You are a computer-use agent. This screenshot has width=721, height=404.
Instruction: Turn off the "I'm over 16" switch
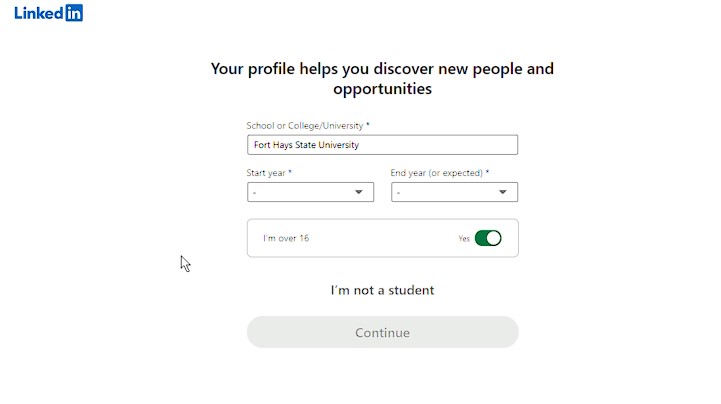[x=488, y=238]
